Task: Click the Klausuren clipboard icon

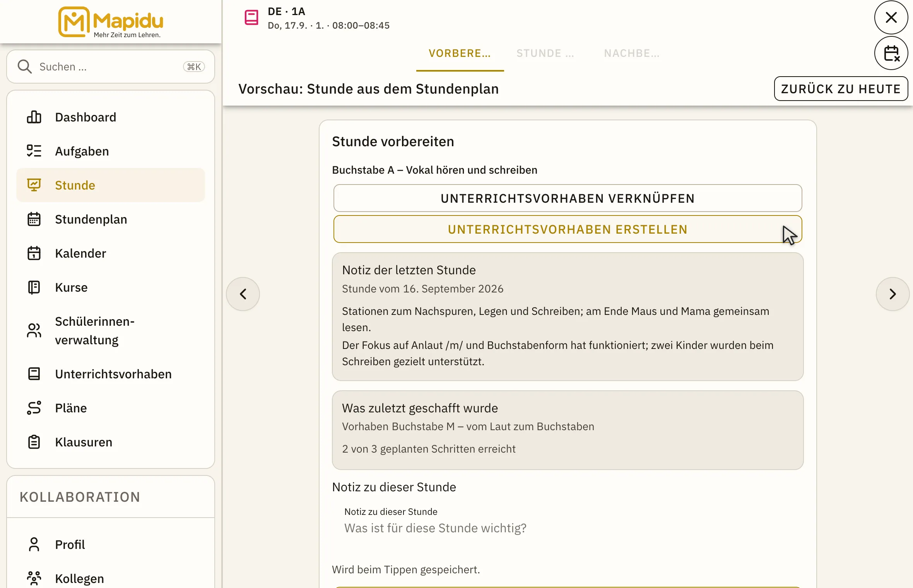Action: click(34, 442)
